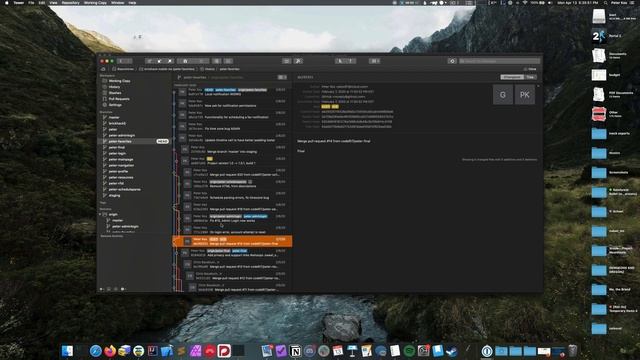This screenshot has width=640, height=360.
Task: Open Working Copy in the sidebar
Action: 119,81
